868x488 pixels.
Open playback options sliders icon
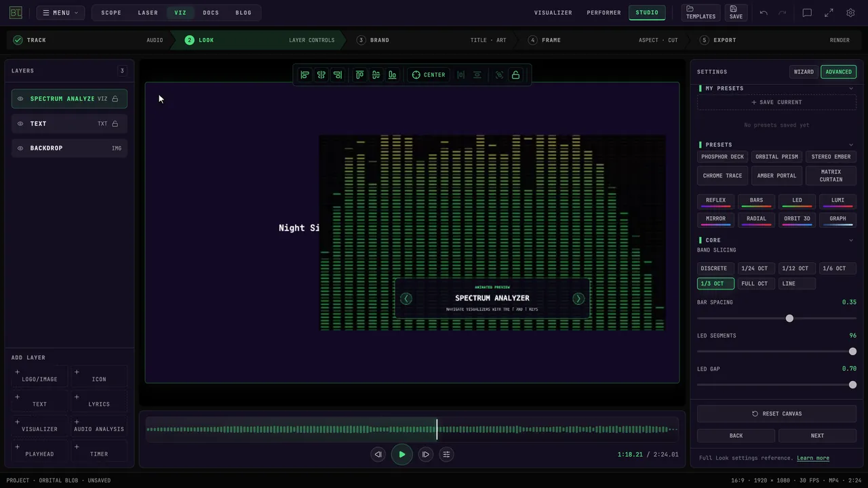click(446, 454)
